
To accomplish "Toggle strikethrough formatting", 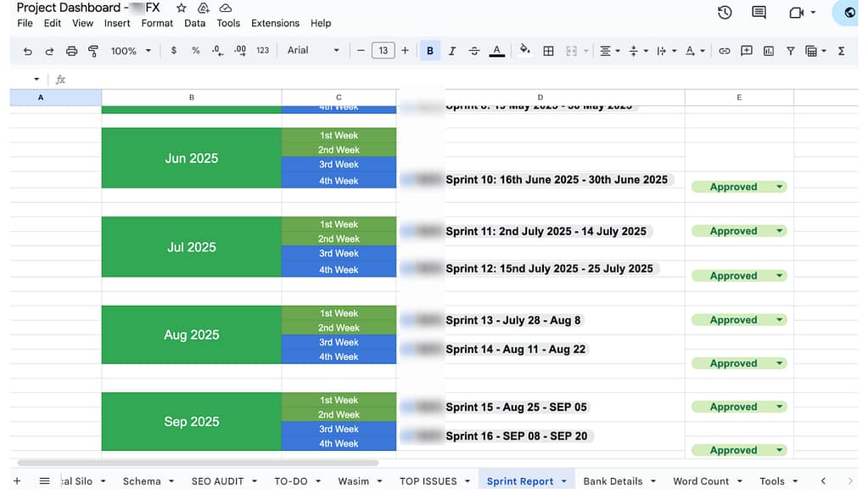I will [473, 50].
